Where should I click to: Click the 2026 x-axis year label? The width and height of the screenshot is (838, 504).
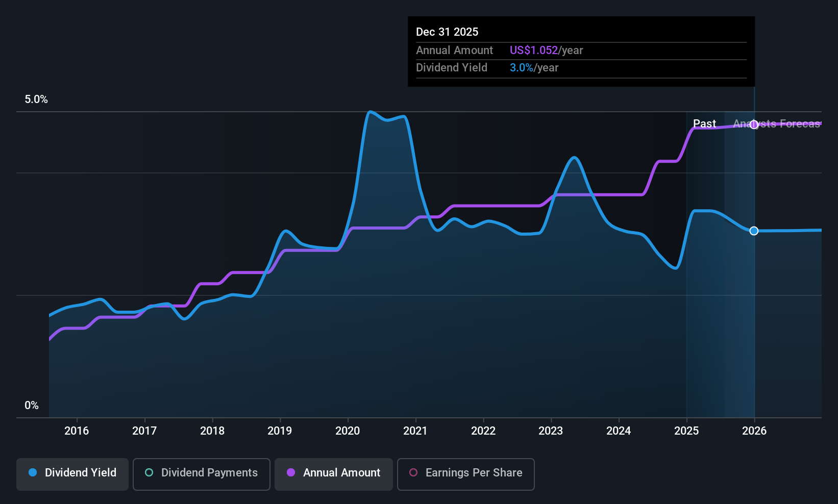tap(754, 431)
